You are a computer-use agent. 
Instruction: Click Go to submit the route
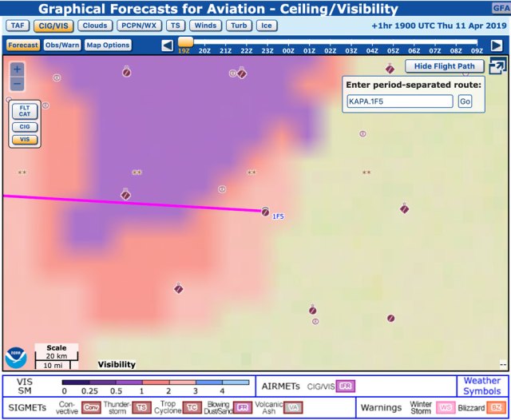465,101
